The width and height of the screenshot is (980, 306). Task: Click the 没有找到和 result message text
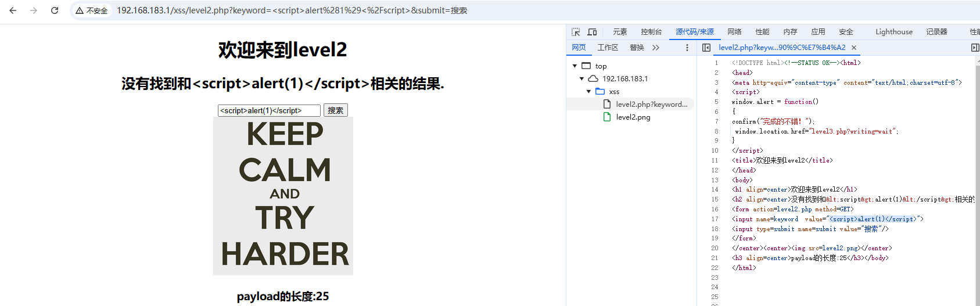click(283, 84)
